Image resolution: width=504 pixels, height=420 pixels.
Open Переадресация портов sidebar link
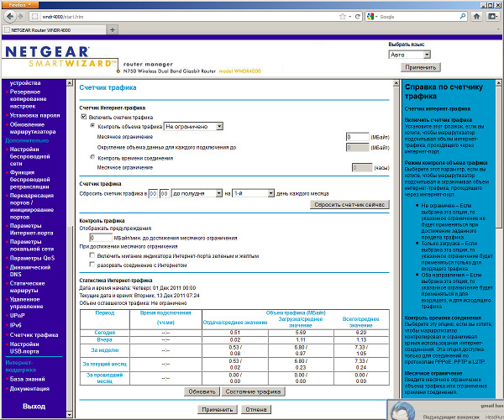(x=32, y=207)
